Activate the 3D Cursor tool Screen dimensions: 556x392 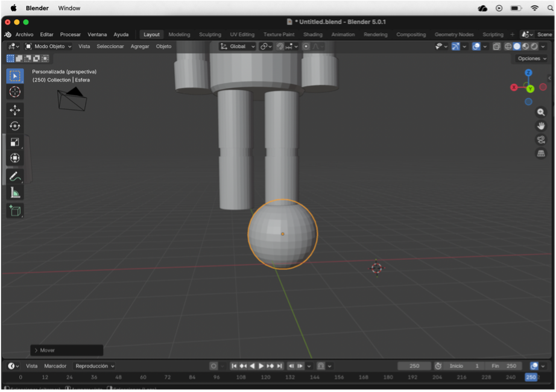pos(15,92)
